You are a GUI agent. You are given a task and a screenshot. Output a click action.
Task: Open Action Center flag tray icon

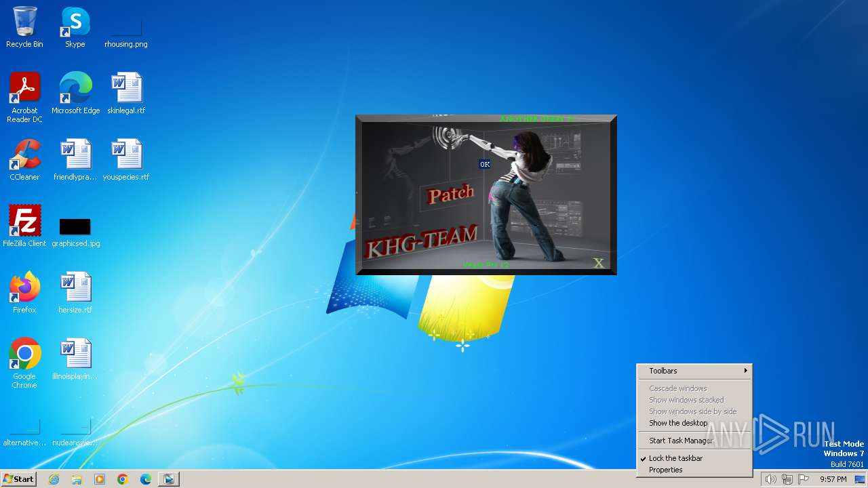[804, 479]
